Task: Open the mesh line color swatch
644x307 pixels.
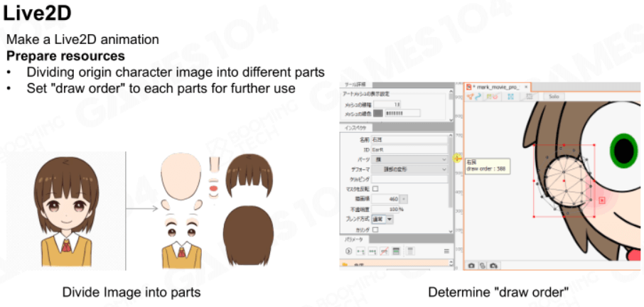Action: [x=378, y=113]
